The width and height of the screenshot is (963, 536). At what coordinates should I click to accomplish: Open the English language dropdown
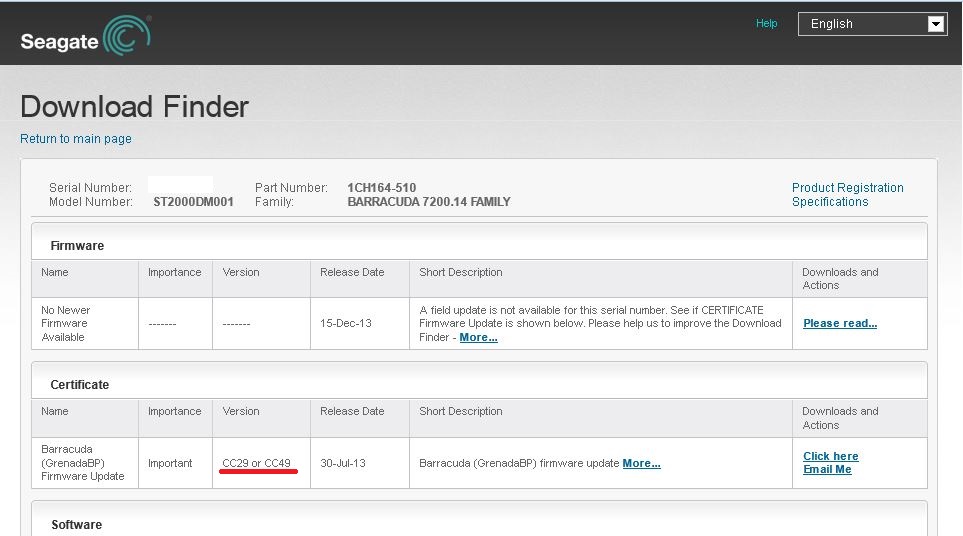[x=872, y=24]
